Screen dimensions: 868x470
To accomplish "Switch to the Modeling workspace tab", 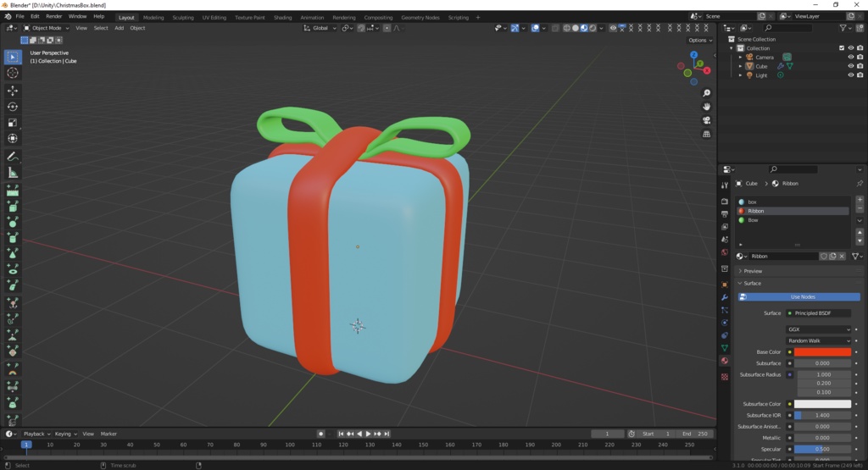I will click(x=153, y=18).
